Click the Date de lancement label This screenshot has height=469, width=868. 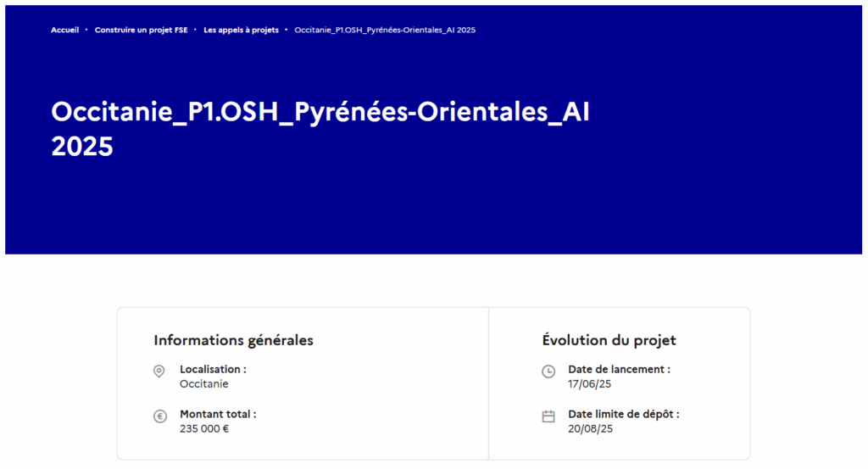[x=619, y=369]
